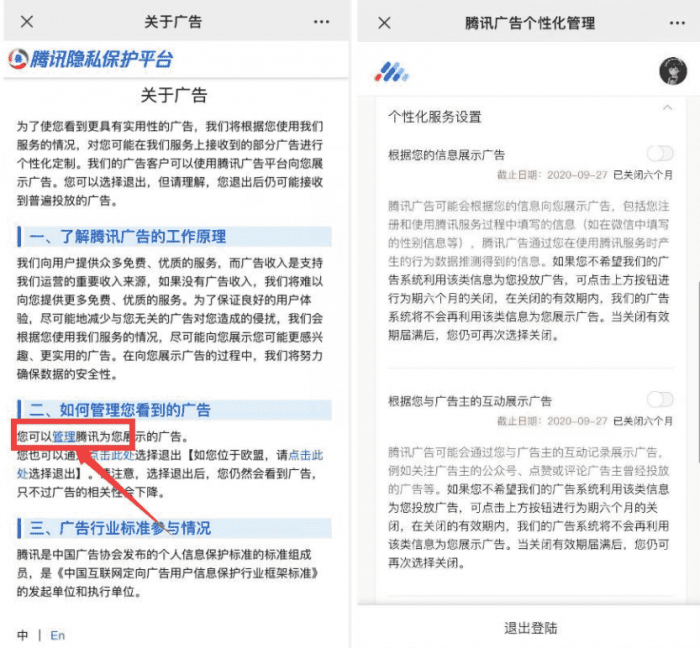
Task: Click the Tencent Ads striped logo
Action: 390,72
